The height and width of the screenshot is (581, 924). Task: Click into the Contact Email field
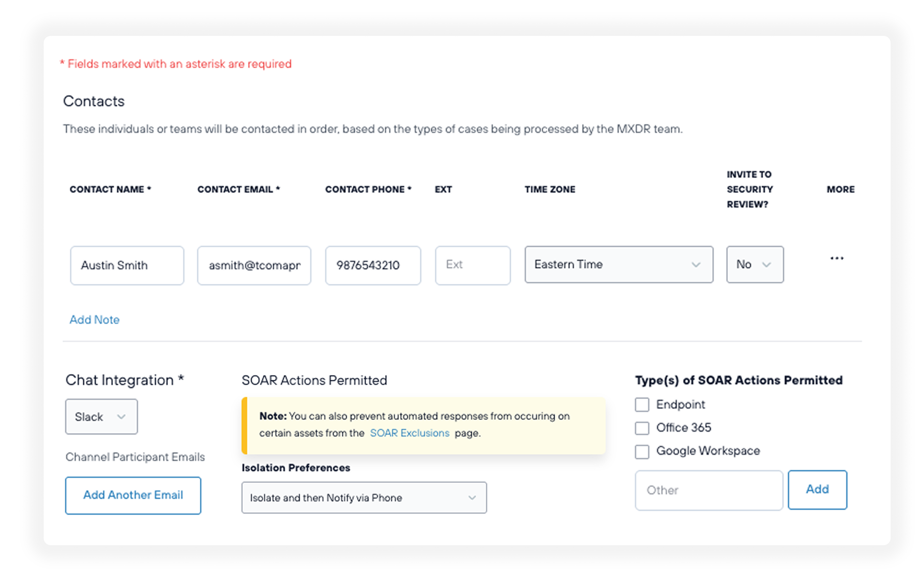(x=254, y=265)
